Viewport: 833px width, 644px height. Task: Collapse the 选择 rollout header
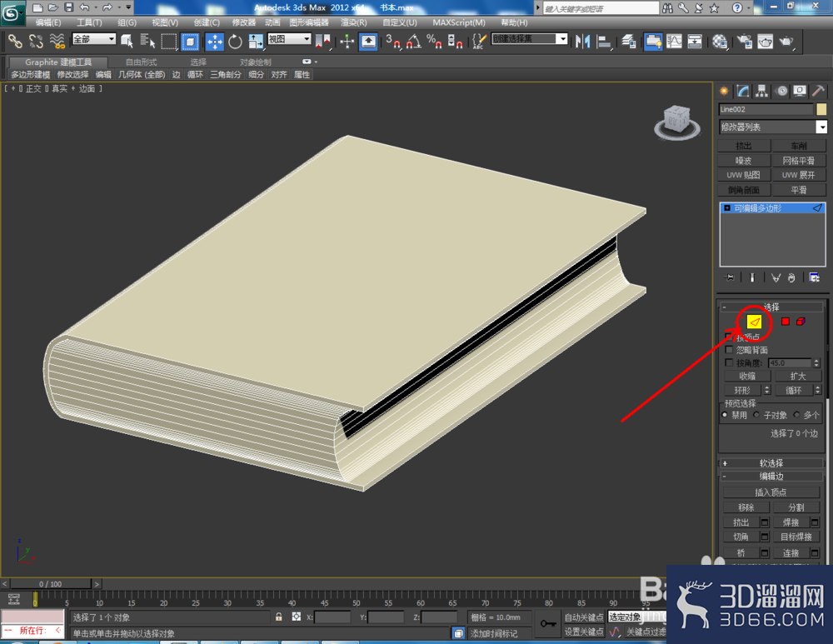coord(771,307)
